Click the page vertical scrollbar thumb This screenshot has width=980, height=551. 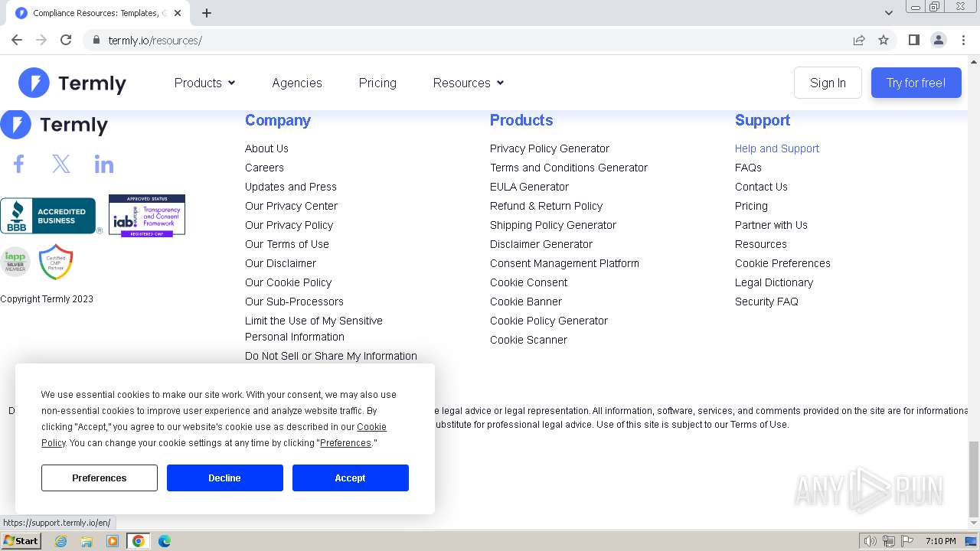point(974,479)
